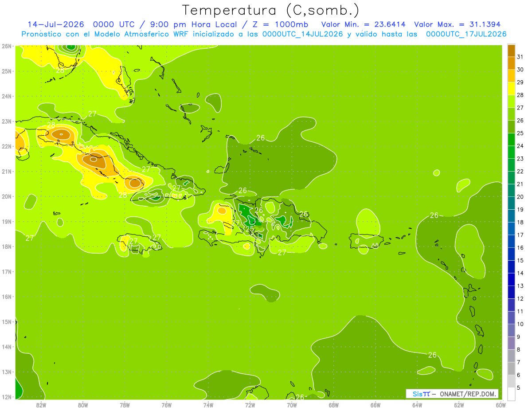Select the yellow 28 color scale swatch
The image size is (532, 411).
511,89
